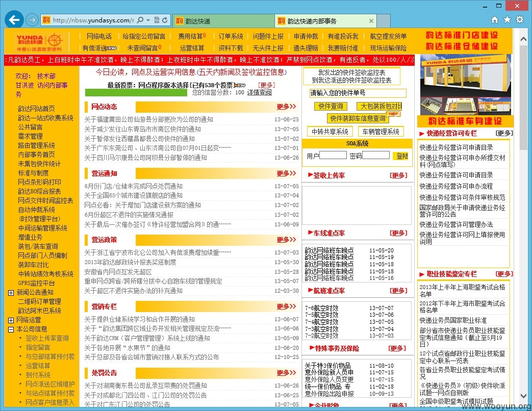Image resolution: width=532 pixels, height=411 pixels.
Task: Open 更多>> beside 营销专栏
Action: pos(286,306)
